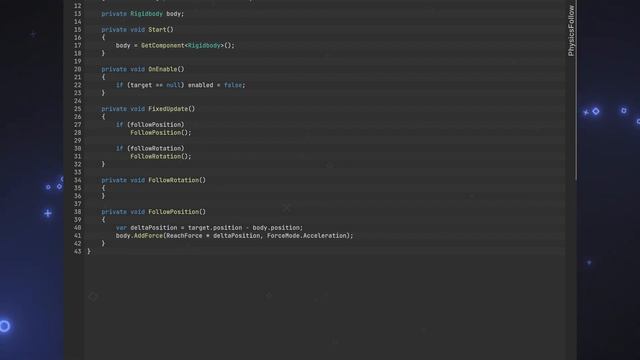Click body.position on line 40
This screenshot has width=640, height=360.
pos(277,228)
